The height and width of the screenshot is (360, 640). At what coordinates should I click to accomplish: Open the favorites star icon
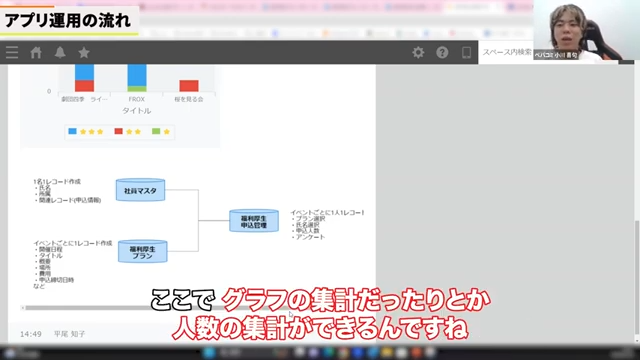(x=84, y=52)
